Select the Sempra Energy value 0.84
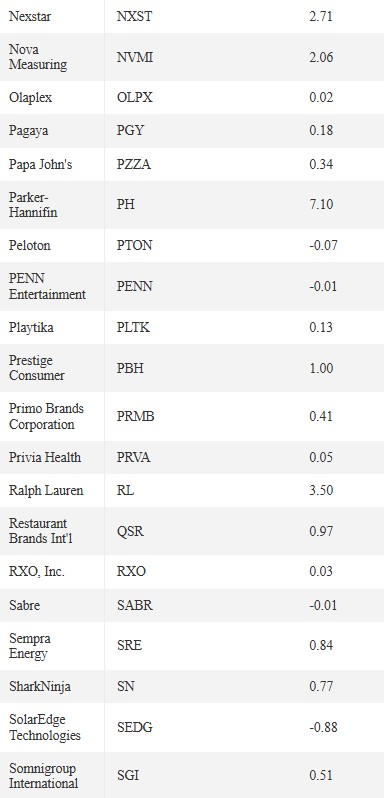This screenshot has height=798, width=384. [321, 645]
